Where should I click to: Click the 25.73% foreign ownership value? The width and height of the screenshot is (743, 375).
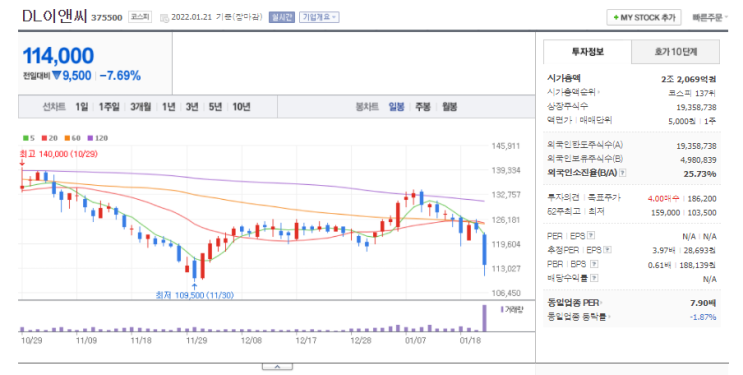coord(700,174)
